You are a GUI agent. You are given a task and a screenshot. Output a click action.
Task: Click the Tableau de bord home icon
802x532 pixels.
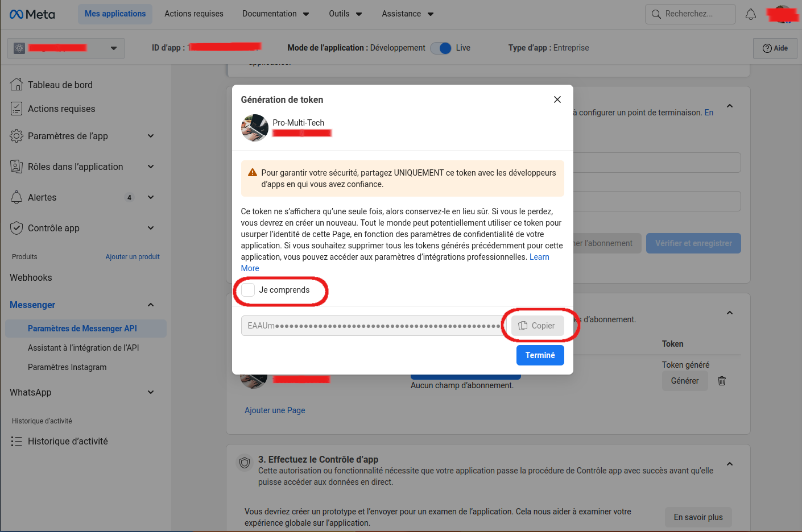pyautogui.click(x=16, y=85)
